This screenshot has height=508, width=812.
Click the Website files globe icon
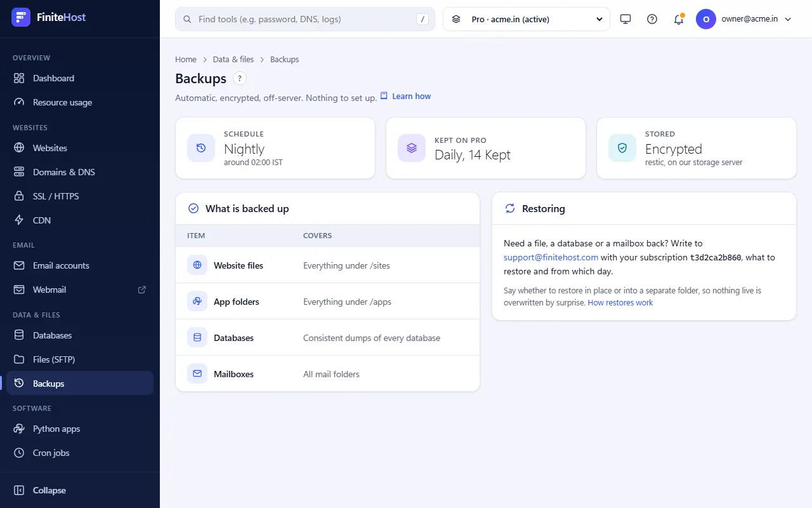(197, 265)
